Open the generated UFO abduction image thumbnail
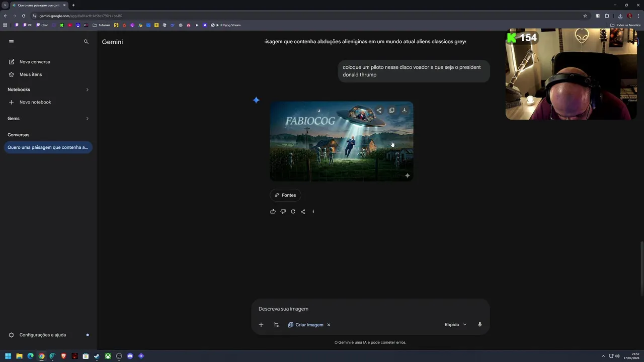The image size is (644, 362). point(342,141)
